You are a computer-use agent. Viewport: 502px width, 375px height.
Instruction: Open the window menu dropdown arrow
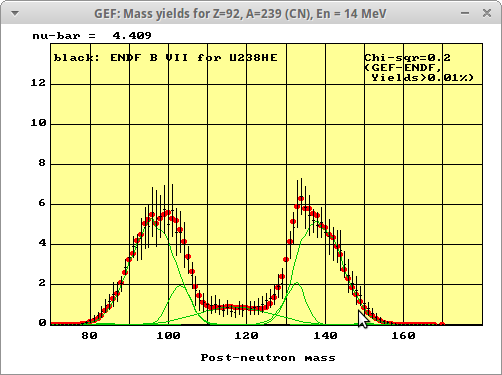pos(15,13)
